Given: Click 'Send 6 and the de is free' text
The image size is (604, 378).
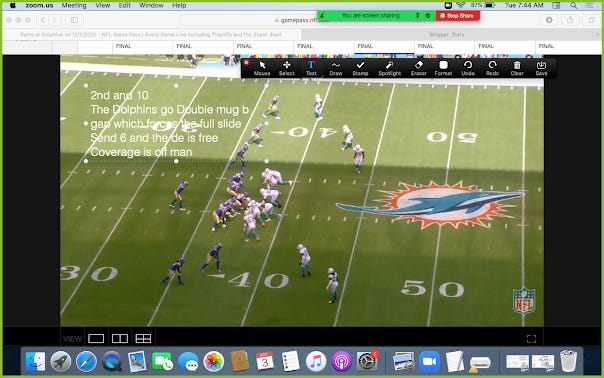Looking at the screenshot, I should point(154,138).
